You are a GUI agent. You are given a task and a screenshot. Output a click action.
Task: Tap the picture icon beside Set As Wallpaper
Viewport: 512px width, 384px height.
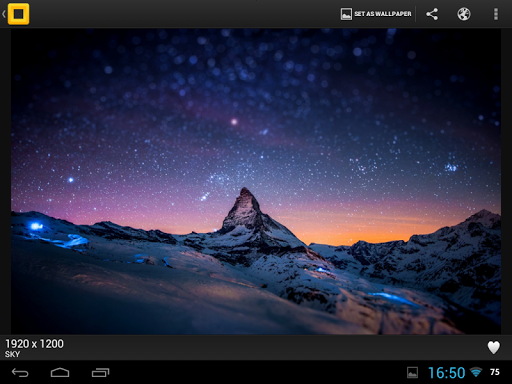tap(346, 14)
